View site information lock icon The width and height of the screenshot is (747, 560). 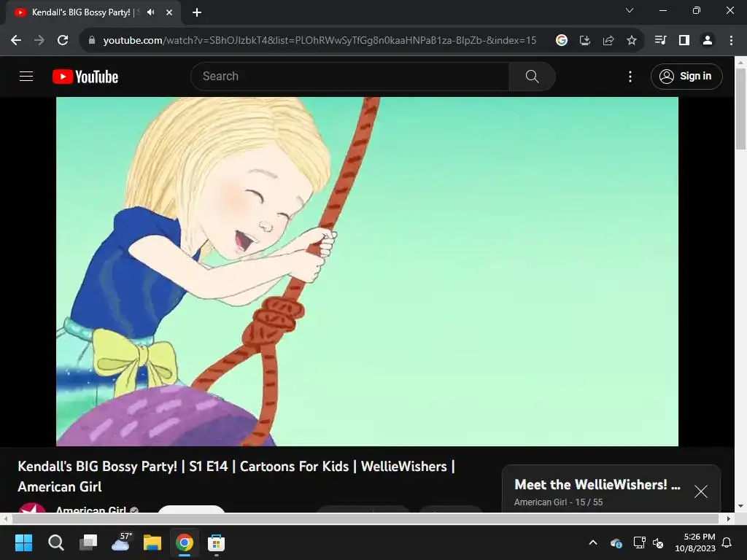point(92,41)
